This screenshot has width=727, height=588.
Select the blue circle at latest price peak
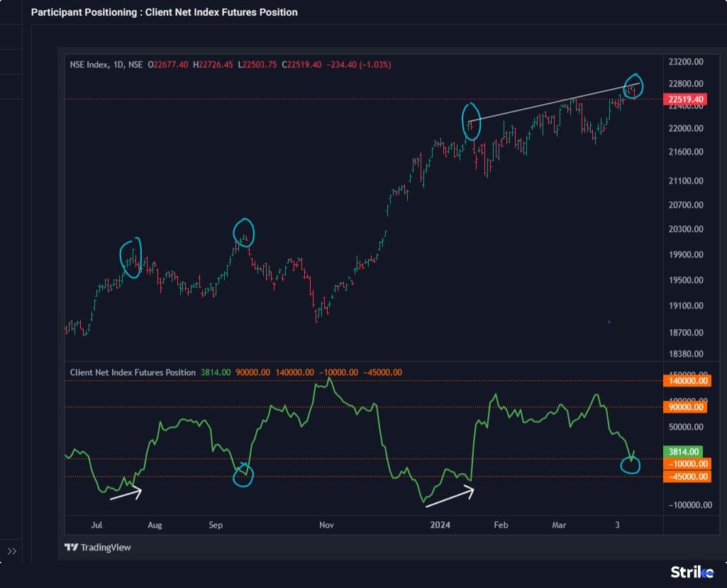click(633, 86)
